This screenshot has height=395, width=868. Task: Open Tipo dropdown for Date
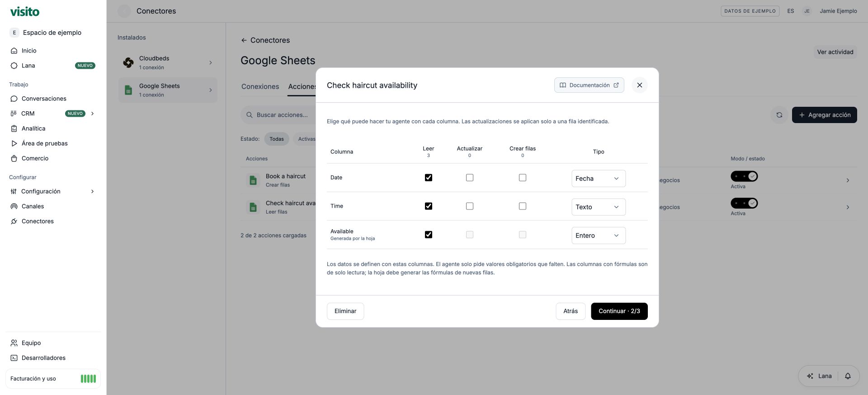(x=599, y=178)
